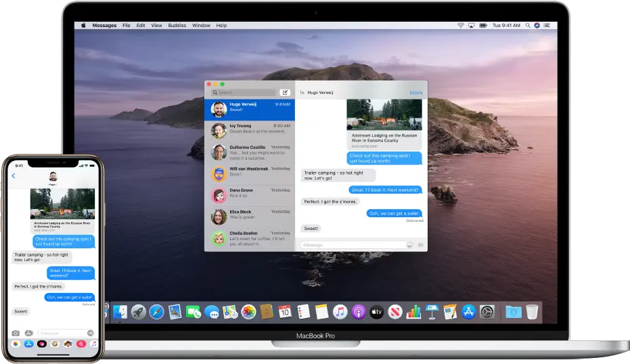Screen dimensions: 630x364
Task: Open Podcasts from the dock
Action: click(x=359, y=312)
